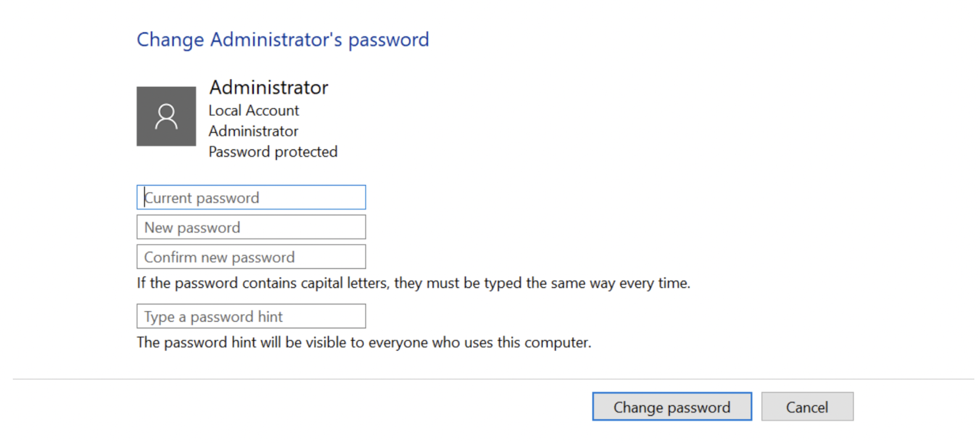Click the capital letters instruction sentence
980x443 pixels.
pyautogui.click(x=413, y=283)
